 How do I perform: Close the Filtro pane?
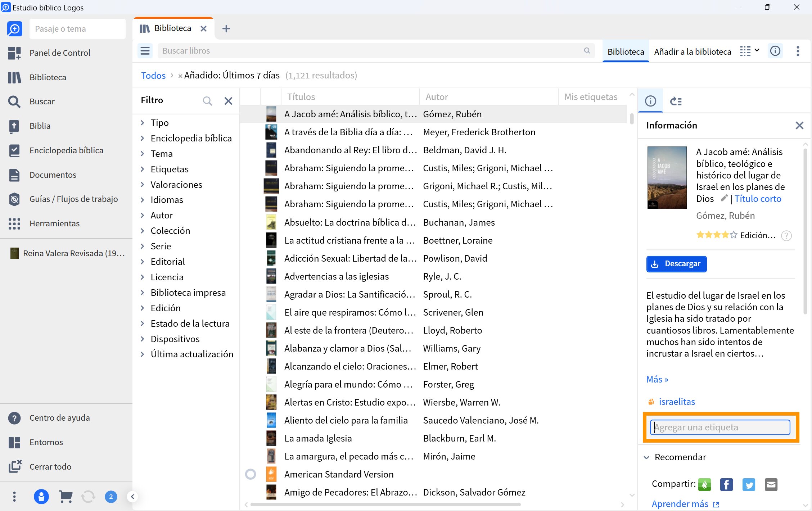[228, 101]
